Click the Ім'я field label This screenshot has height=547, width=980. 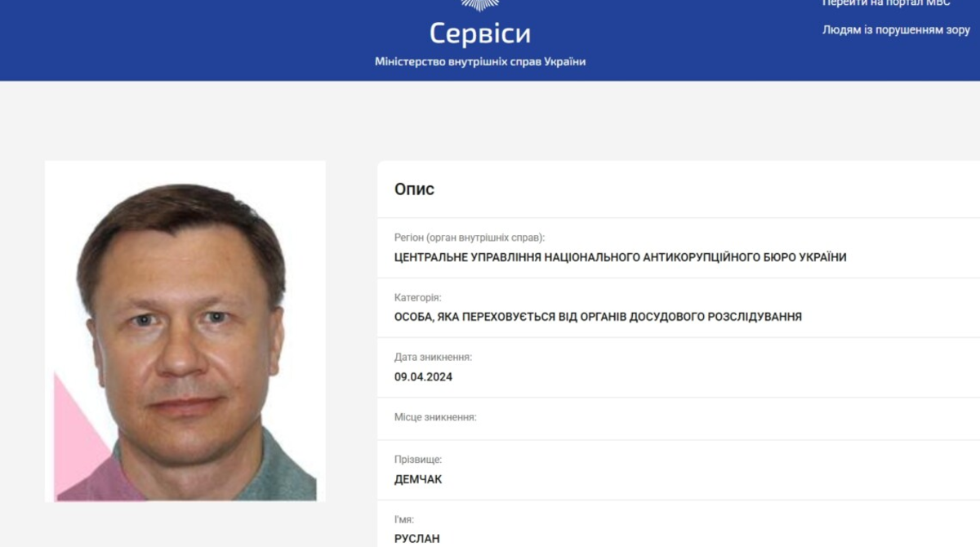point(404,519)
